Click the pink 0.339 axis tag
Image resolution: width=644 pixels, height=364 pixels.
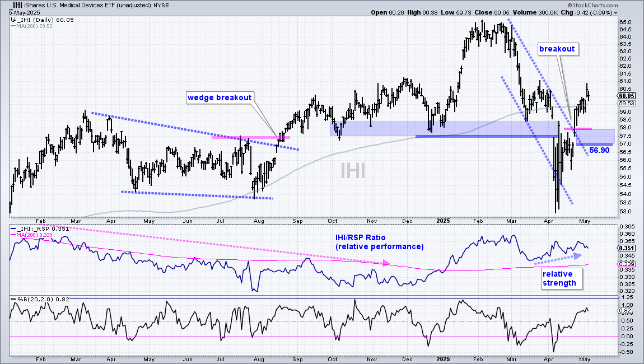[x=626, y=264]
